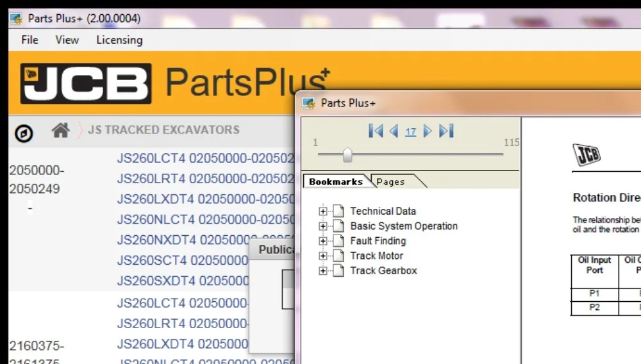The height and width of the screenshot is (364, 641).
Task: Expand the Basic System Operation bookmark
Action: (323, 226)
